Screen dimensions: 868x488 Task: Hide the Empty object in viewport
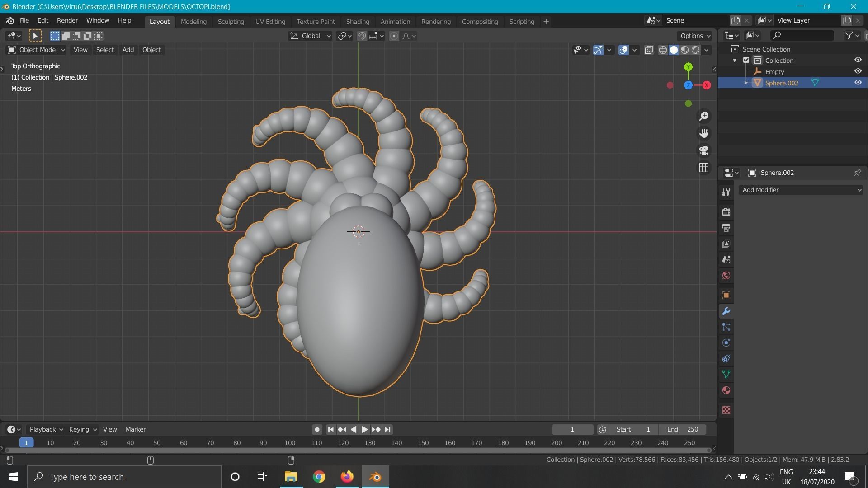pos(858,71)
